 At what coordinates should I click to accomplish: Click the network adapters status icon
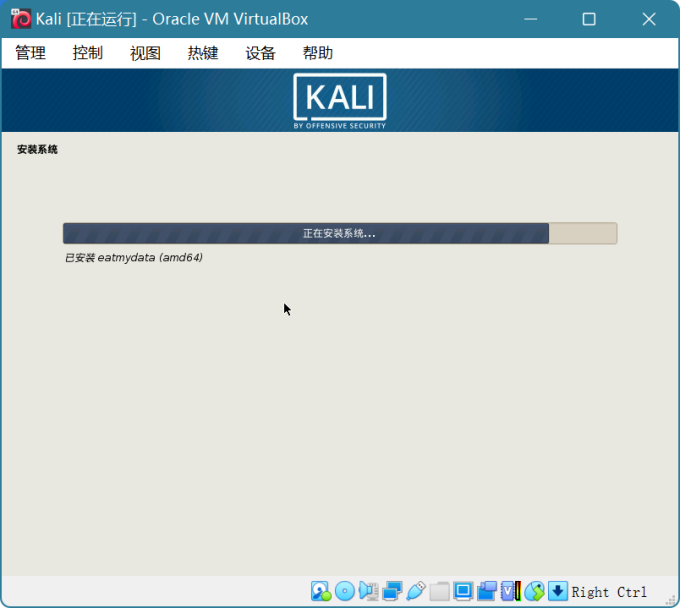click(x=392, y=591)
